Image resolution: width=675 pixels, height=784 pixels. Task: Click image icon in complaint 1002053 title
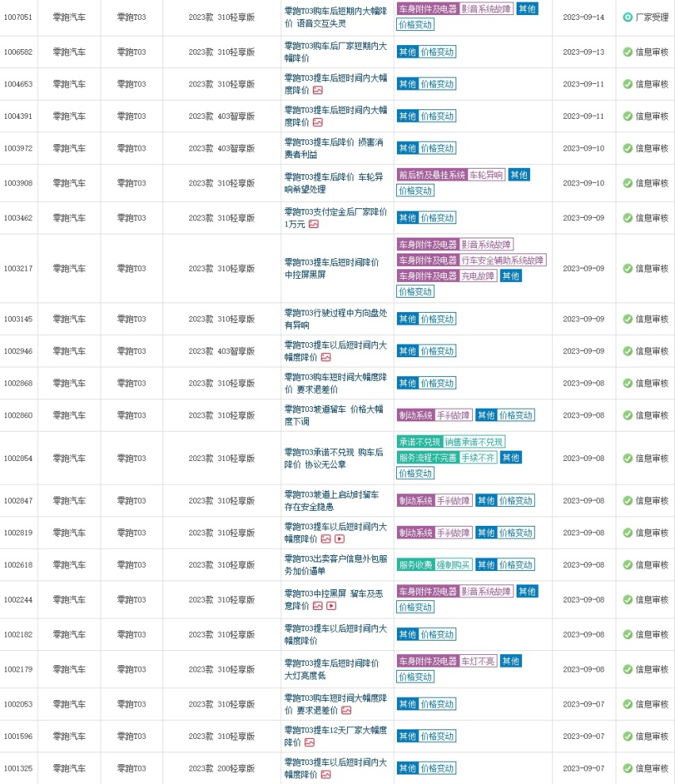click(346, 710)
